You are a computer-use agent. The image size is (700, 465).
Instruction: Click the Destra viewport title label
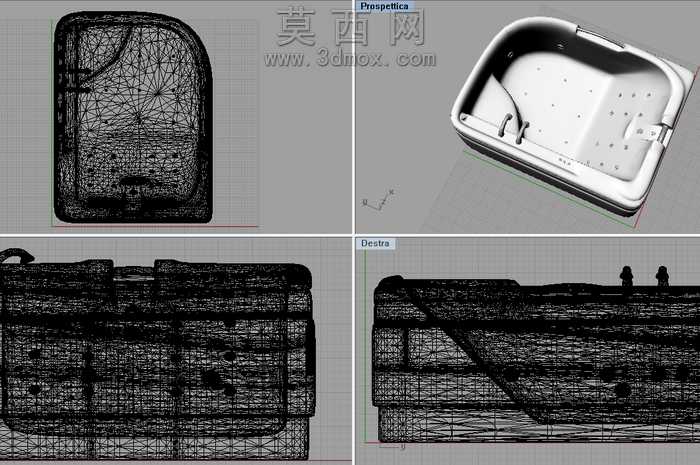(x=375, y=244)
